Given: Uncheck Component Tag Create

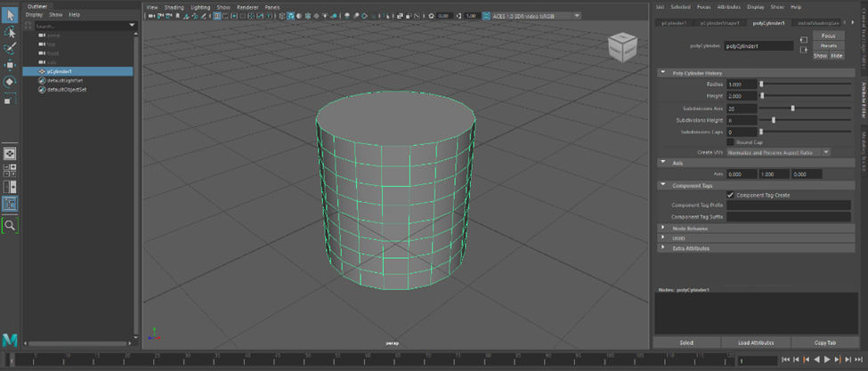Looking at the screenshot, I should 731,195.
